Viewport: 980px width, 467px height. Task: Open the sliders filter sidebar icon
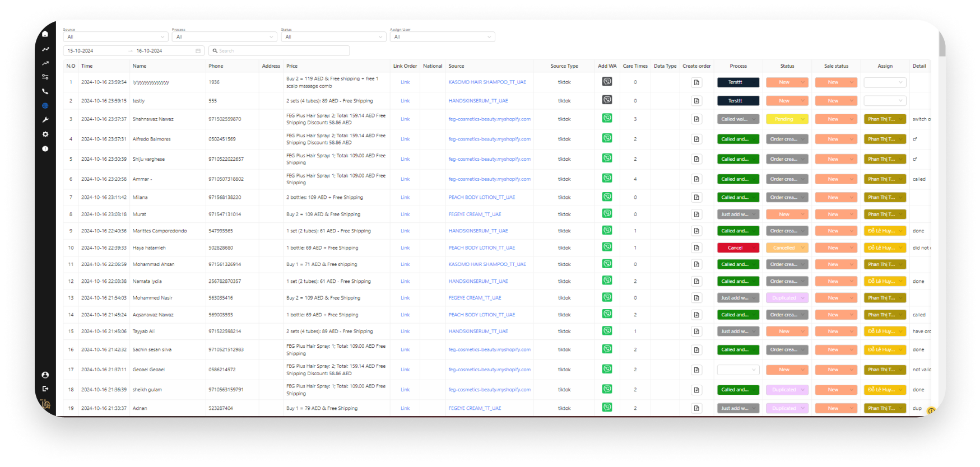coord(45,77)
